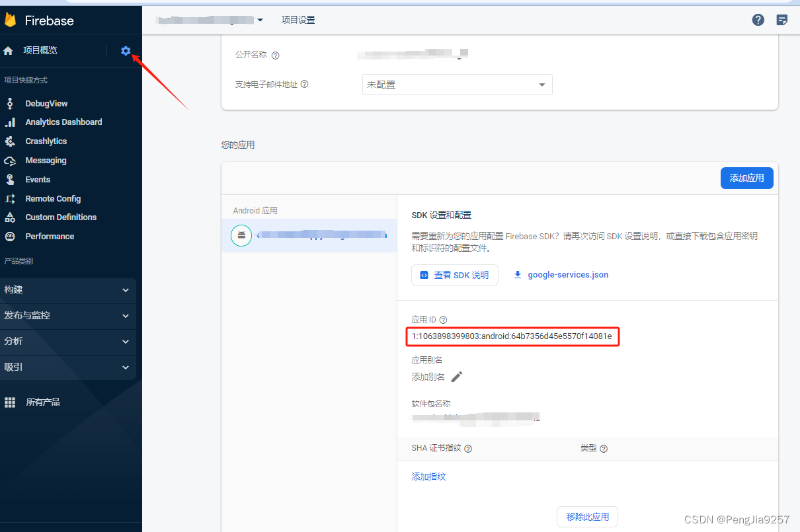Click the help icon next to 类型

(604, 449)
